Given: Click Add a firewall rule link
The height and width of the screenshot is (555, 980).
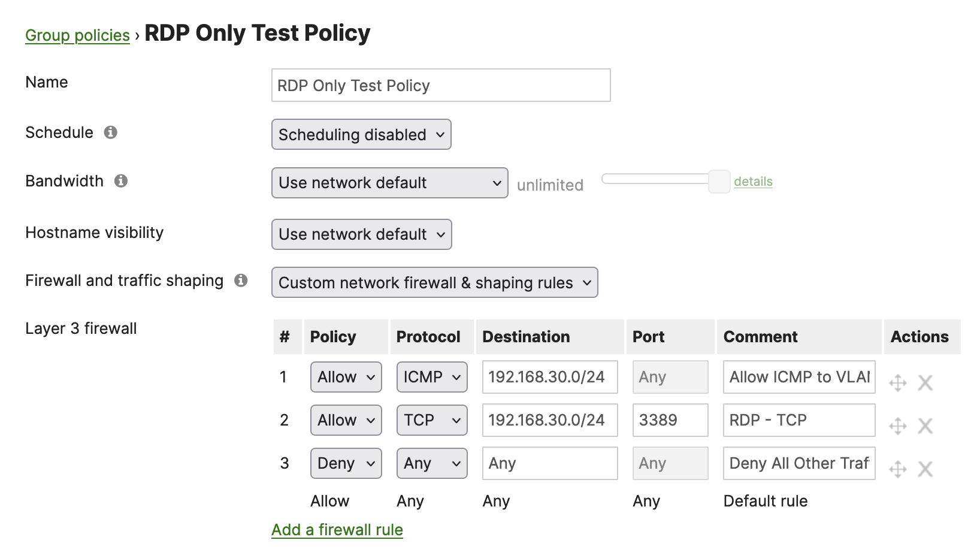Looking at the screenshot, I should [337, 530].
